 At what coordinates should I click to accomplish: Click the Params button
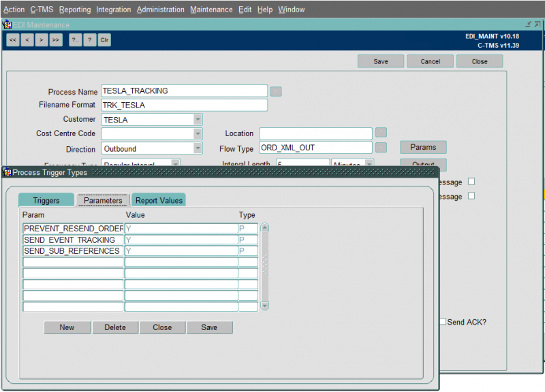tap(423, 147)
